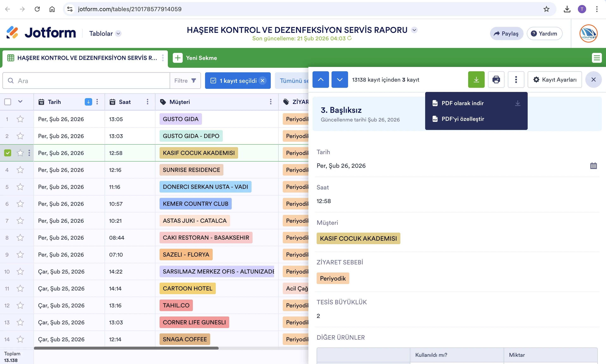Star the GUSTO GIDA row
The width and height of the screenshot is (606, 364).
20,119
